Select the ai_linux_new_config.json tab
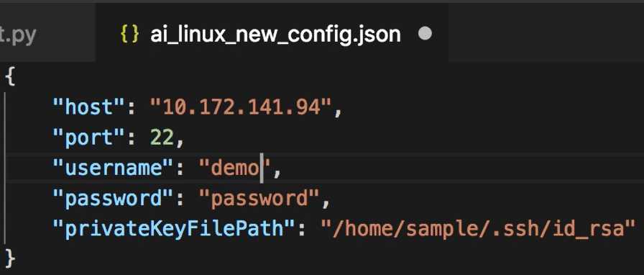 pyautogui.click(x=271, y=34)
